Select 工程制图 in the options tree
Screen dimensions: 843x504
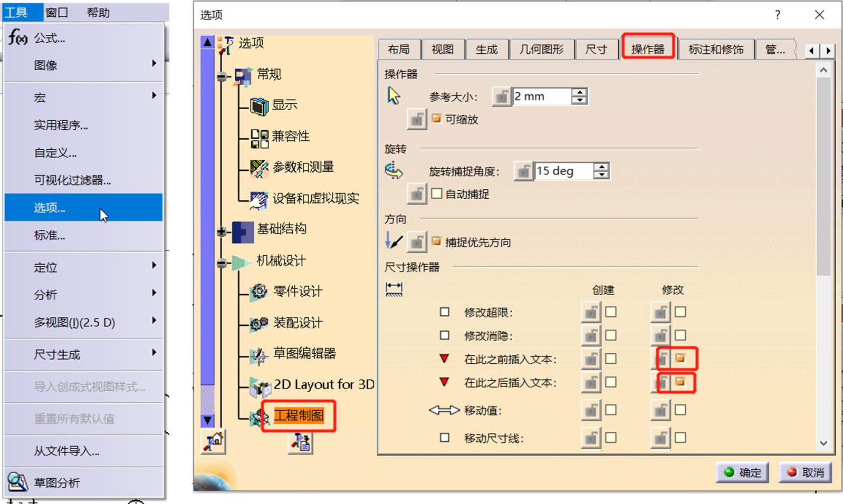click(299, 415)
